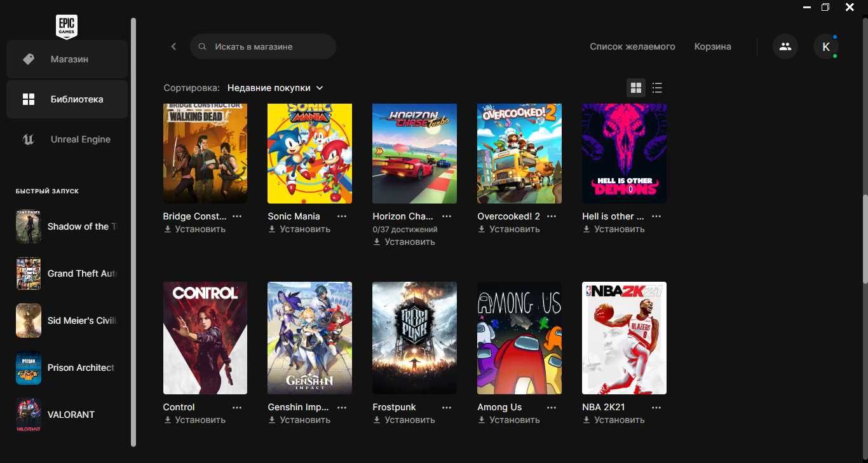This screenshot has width=868, height=463.
Task: Minimize the Epic Games launcher window
Action: [807, 8]
